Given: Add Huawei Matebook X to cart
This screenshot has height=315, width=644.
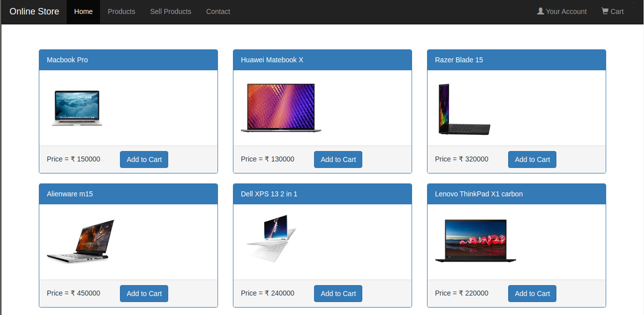Looking at the screenshot, I should (x=338, y=159).
